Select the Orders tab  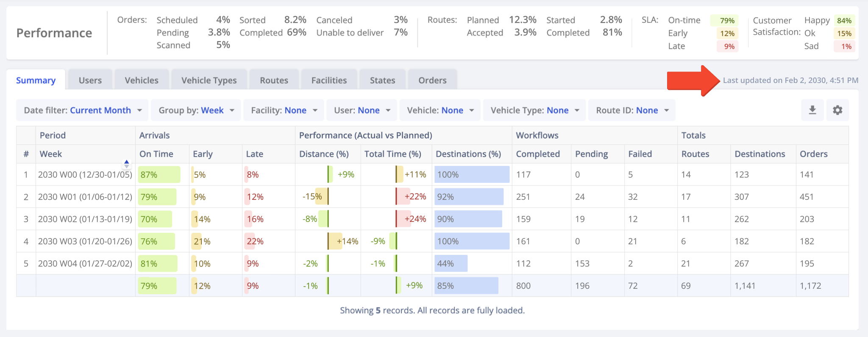coord(432,80)
